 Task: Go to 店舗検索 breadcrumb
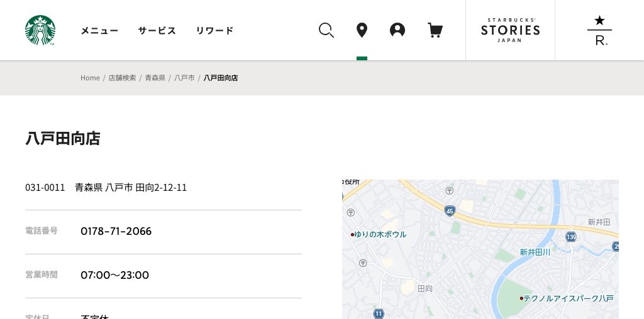point(122,78)
